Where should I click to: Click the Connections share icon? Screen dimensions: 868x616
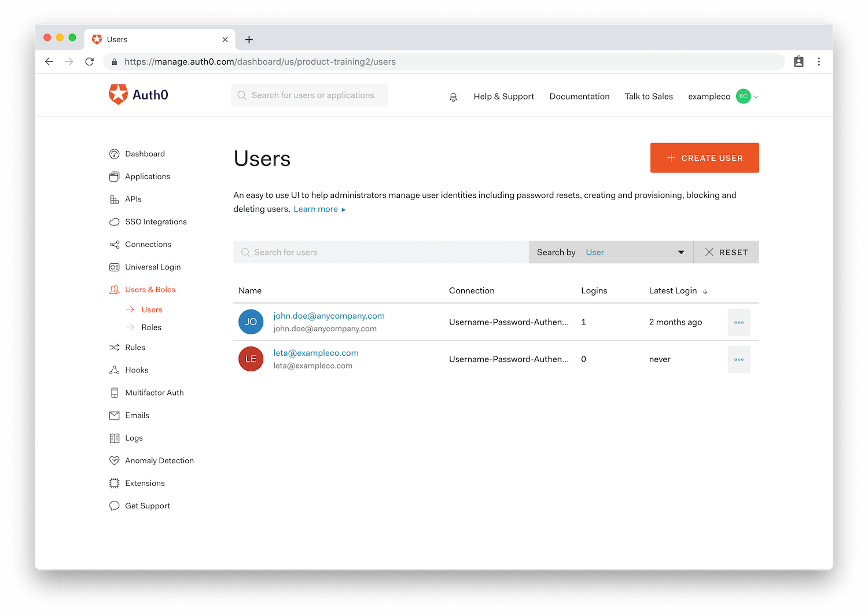115,245
